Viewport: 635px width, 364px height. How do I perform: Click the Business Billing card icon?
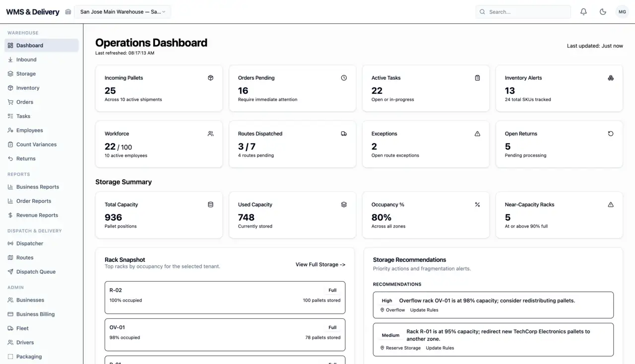pyautogui.click(x=10, y=314)
